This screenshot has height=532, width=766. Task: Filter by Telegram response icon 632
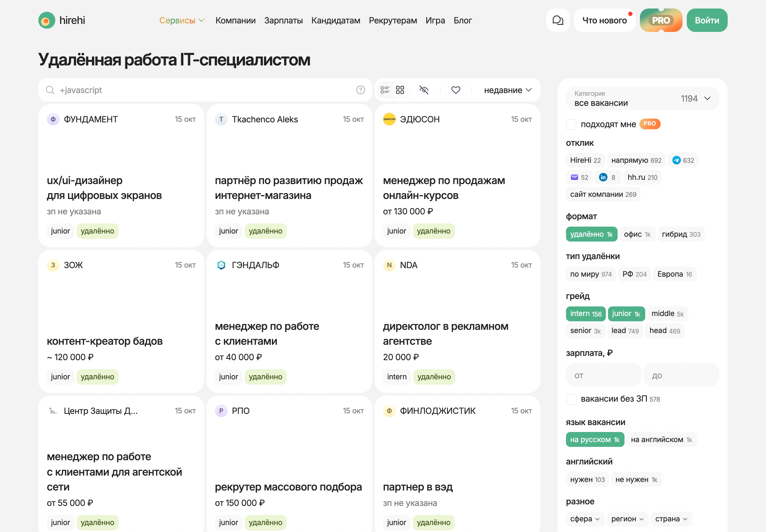pyautogui.click(x=683, y=160)
